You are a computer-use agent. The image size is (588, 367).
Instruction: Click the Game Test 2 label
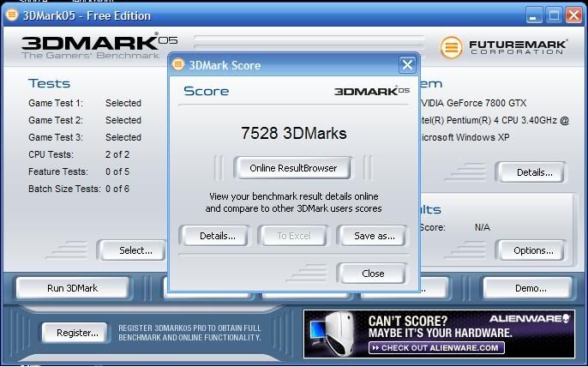pyautogui.click(x=56, y=120)
